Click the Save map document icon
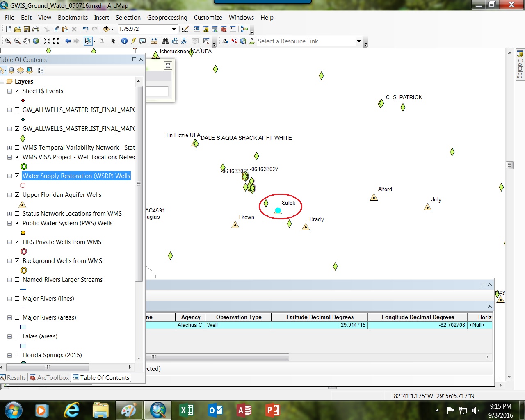This screenshot has height=420, width=525. click(27, 29)
